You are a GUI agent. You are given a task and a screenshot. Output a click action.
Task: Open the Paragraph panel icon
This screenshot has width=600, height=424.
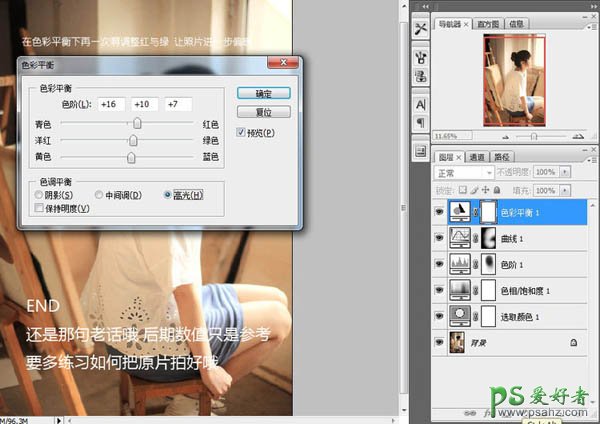click(420, 122)
